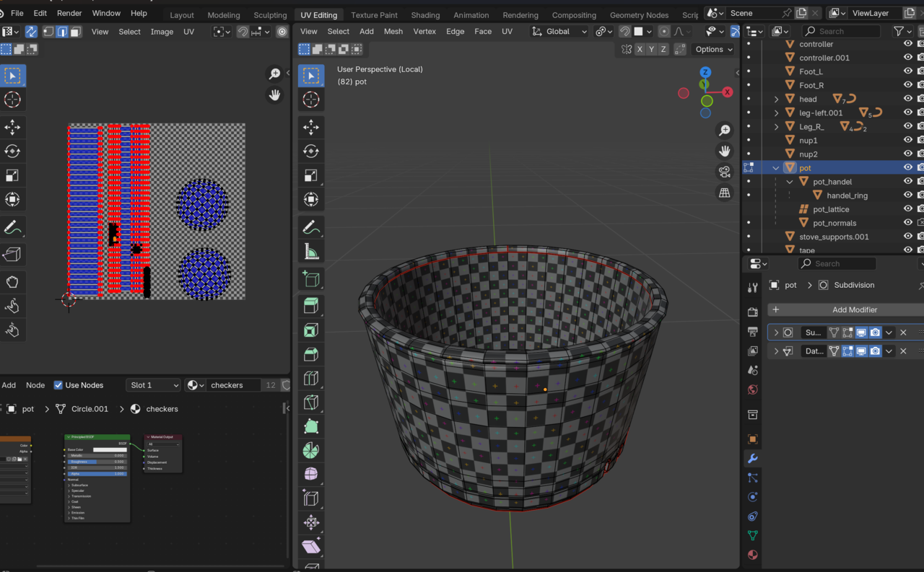The image size is (924, 572).
Task: Select the Measure tool in 3D viewport
Action: [x=311, y=252]
